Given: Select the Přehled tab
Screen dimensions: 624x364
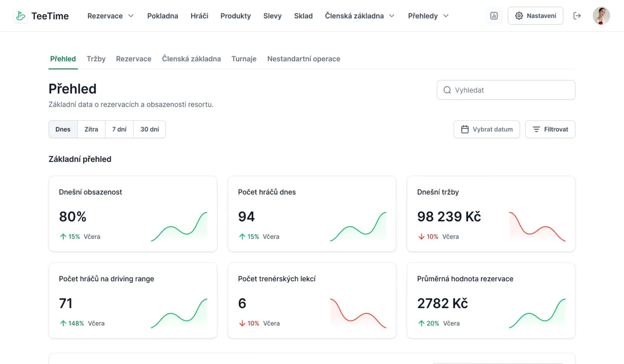Looking at the screenshot, I should pos(63,59).
